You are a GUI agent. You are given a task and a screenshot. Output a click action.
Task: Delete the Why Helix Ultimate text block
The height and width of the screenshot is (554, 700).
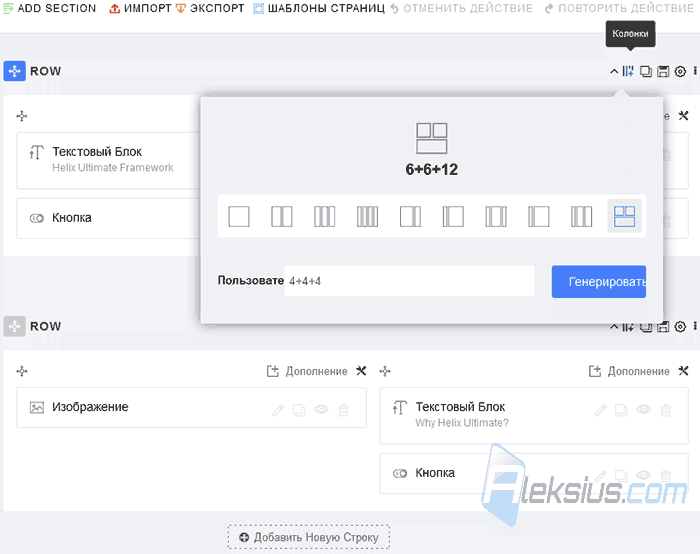pyautogui.click(x=666, y=410)
